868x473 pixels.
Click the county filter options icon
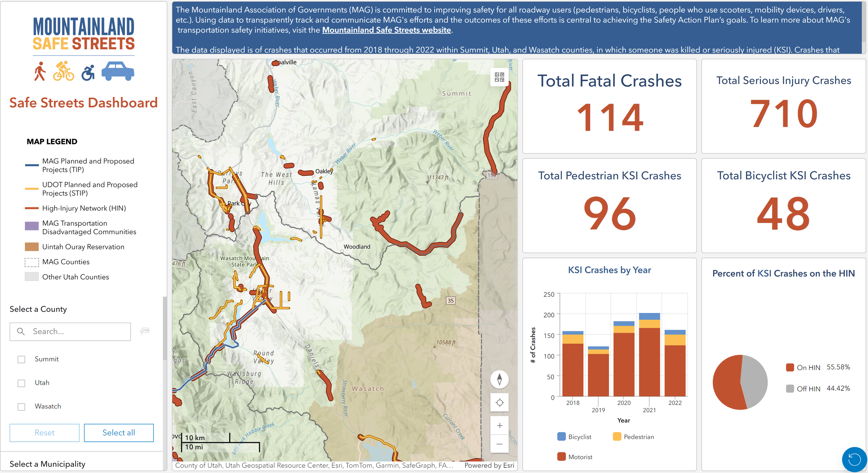(x=144, y=331)
